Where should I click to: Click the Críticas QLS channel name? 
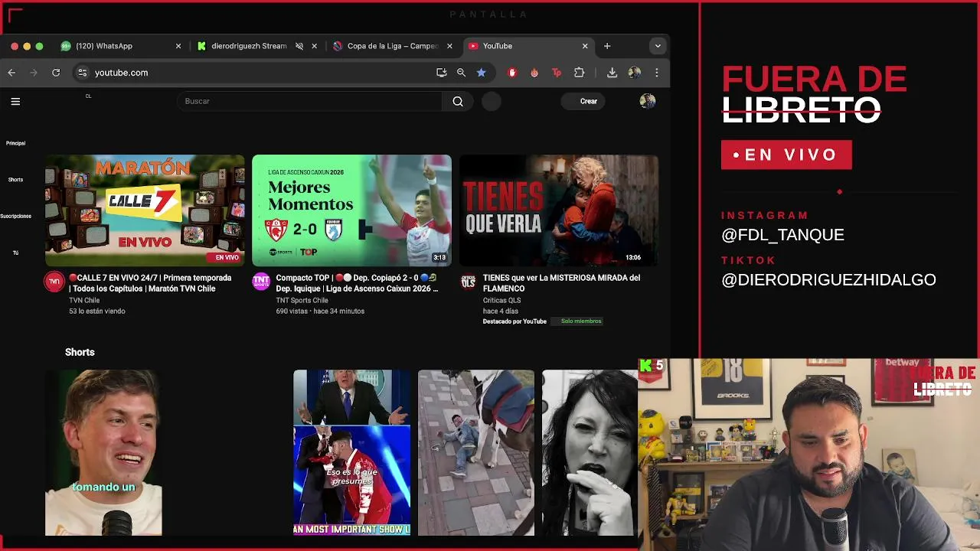(x=501, y=300)
